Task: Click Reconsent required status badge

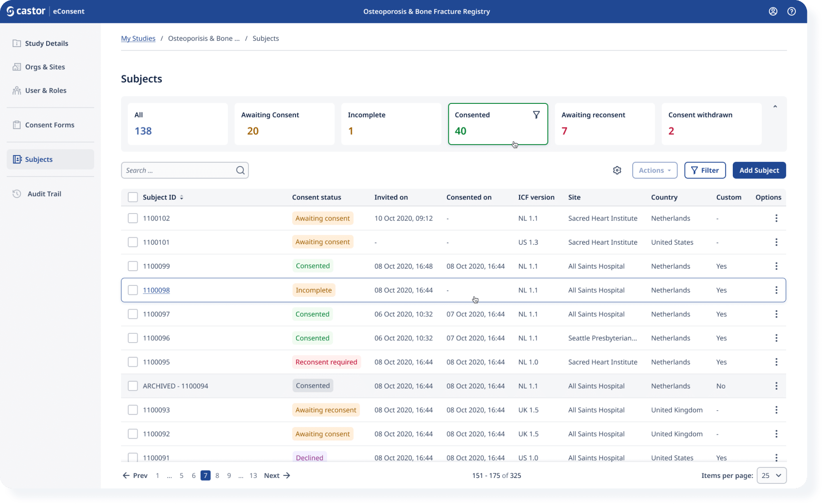Action: [x=326, y=362]
